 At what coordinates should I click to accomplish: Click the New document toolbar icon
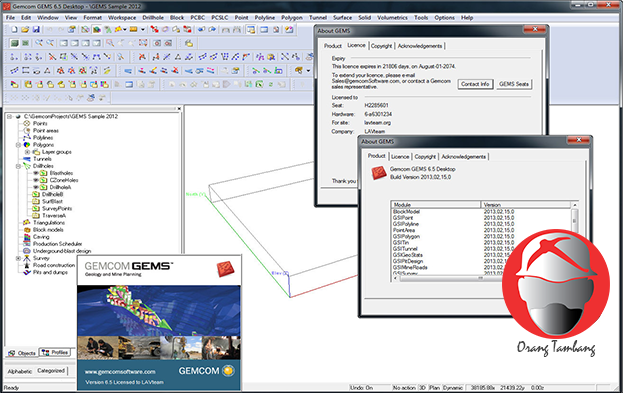[14, 29]
